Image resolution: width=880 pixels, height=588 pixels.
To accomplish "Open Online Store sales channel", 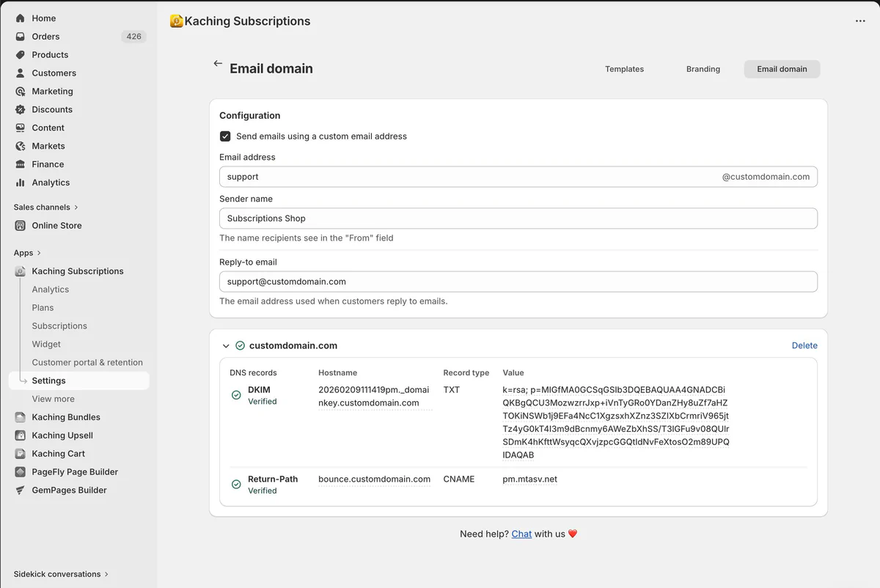I will point(56,226).
